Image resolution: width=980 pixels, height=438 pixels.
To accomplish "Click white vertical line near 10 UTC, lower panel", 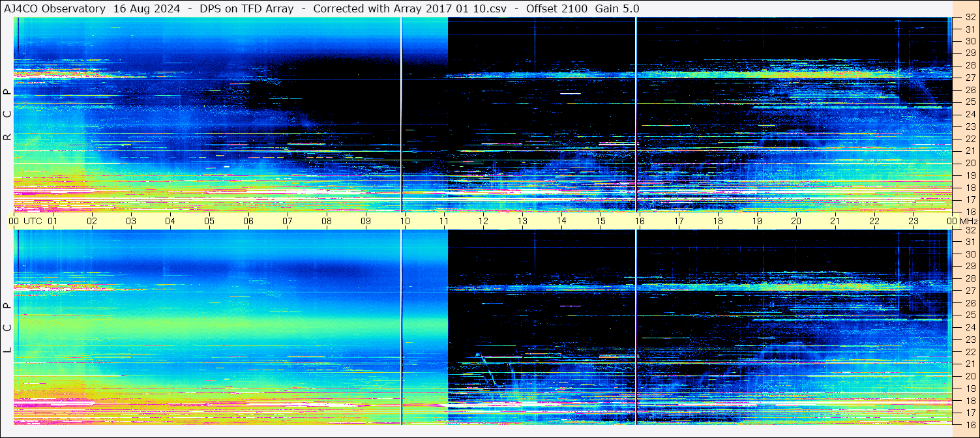I will click(401, 326).
